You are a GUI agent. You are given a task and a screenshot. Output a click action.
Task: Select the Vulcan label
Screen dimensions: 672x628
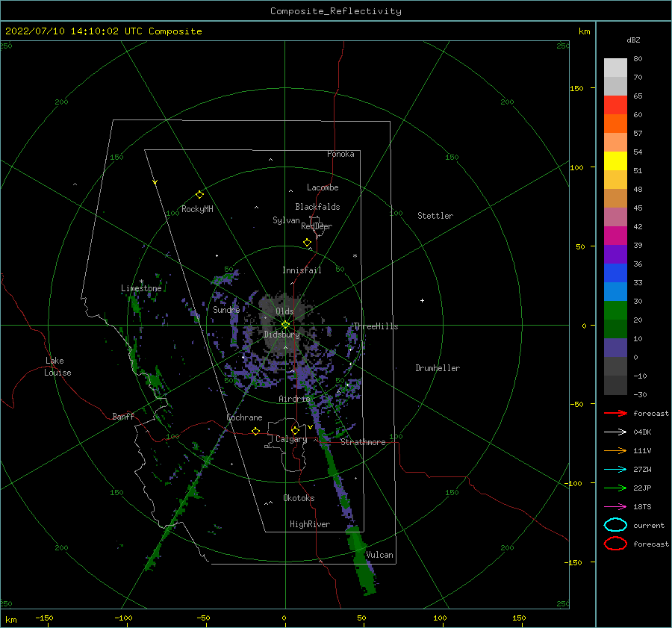(379, 555)
